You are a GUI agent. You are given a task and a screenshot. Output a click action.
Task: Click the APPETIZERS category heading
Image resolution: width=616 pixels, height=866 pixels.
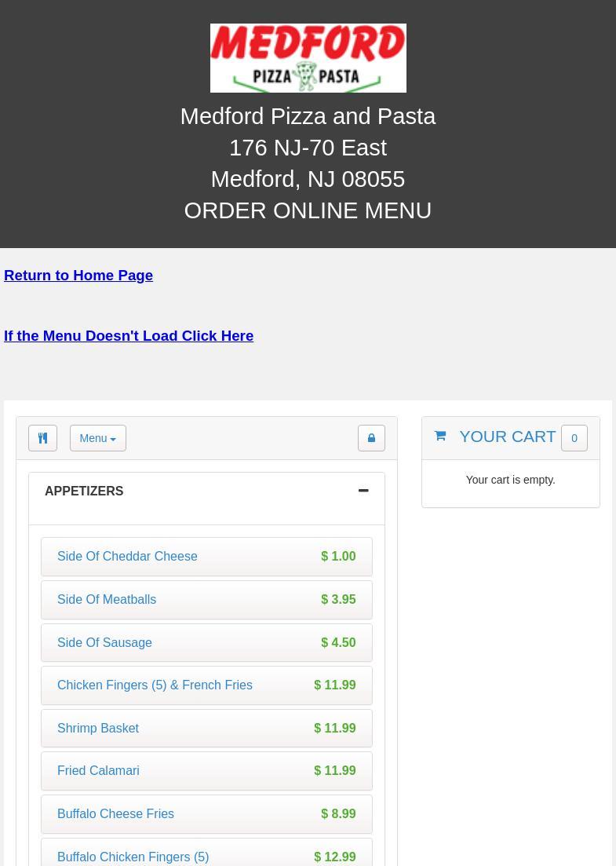84,491
